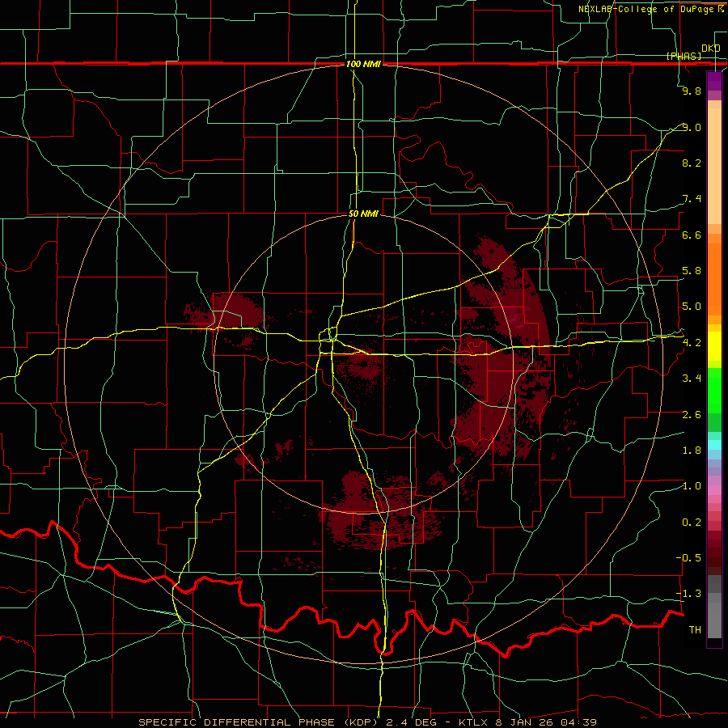Click the [PHAS] units label

click(x=684, y=56)
